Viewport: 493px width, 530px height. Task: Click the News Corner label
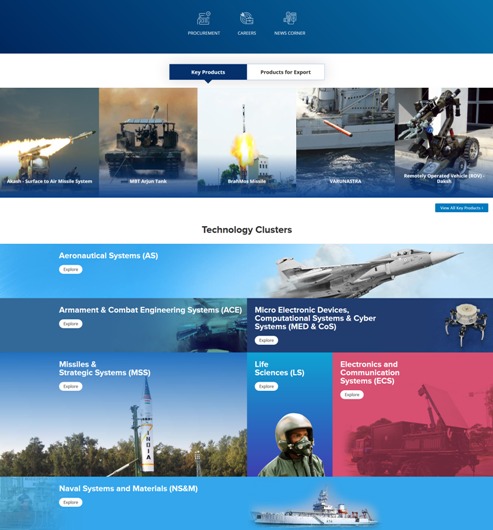(x=290, y=33)
